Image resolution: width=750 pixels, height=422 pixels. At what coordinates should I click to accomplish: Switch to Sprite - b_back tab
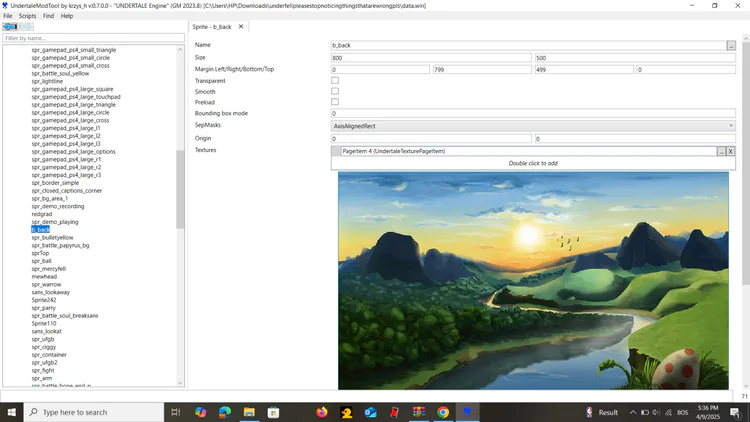click(212, 27)
